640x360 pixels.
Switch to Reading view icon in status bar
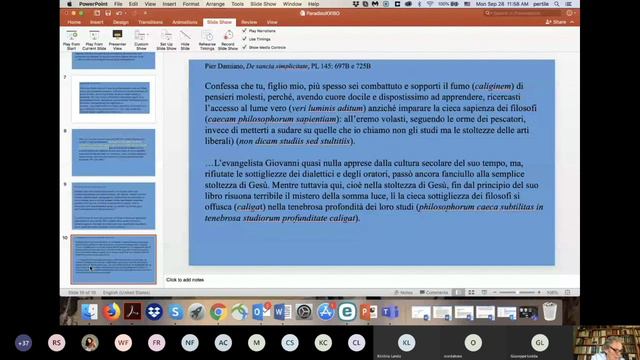tap(484, 292)
